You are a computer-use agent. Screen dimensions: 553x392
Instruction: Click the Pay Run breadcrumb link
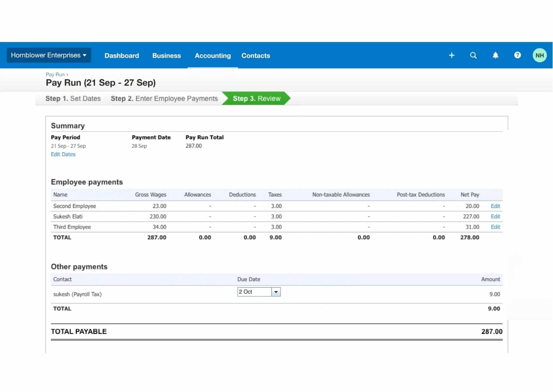pyautogui.click(x=55, y=74)
